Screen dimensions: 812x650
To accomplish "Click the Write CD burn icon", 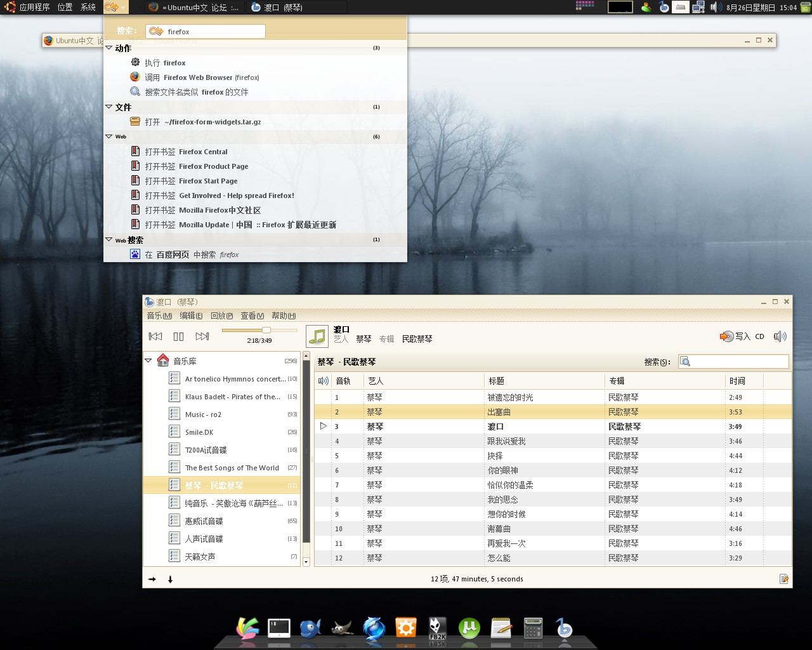I will click(x=726, y=336).
